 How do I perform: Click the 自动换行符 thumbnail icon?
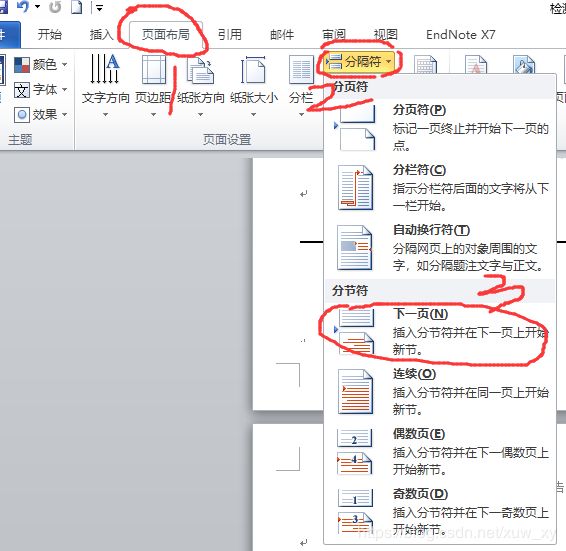pos(355,247)
